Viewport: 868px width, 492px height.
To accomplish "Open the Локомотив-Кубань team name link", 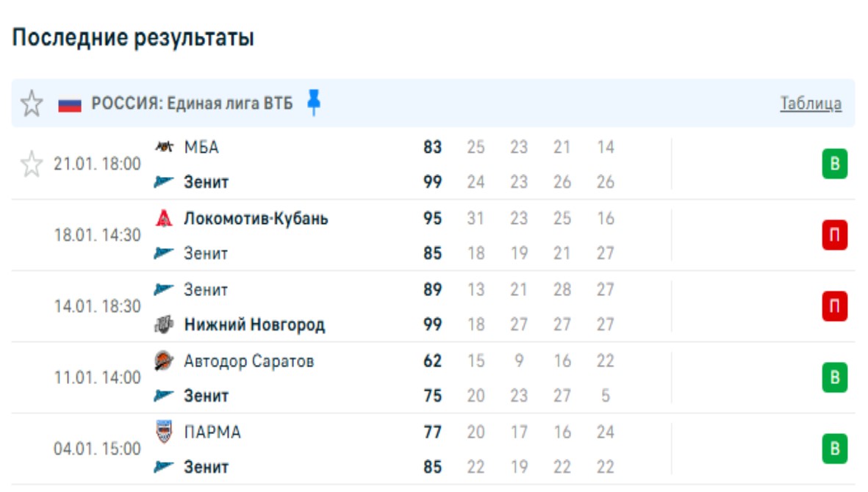I will click(256, 219).
